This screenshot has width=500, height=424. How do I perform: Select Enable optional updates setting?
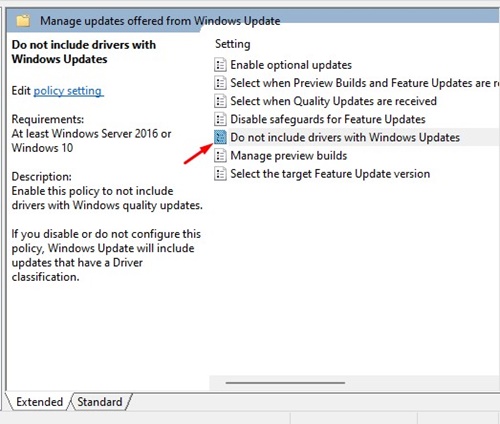pos(291,65)
